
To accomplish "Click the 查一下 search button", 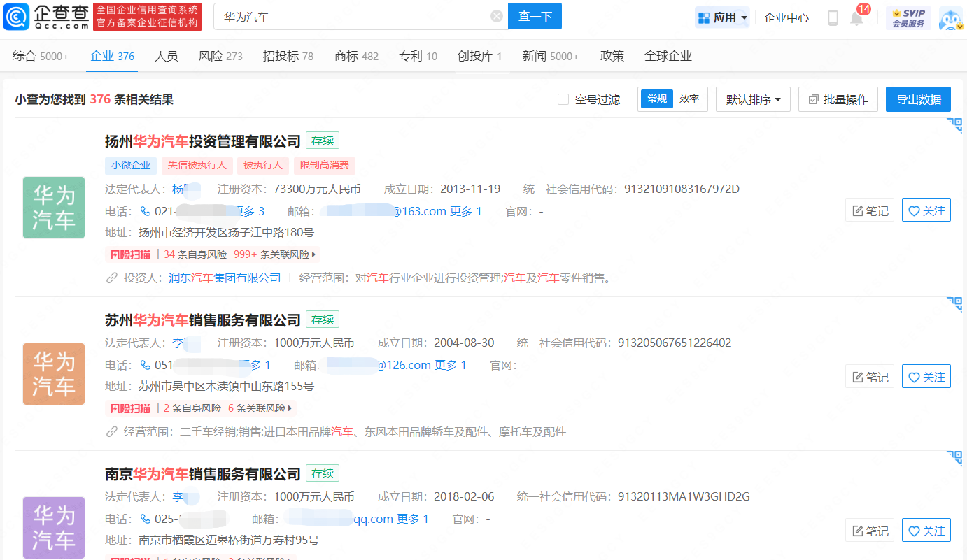I will point(535,16).
